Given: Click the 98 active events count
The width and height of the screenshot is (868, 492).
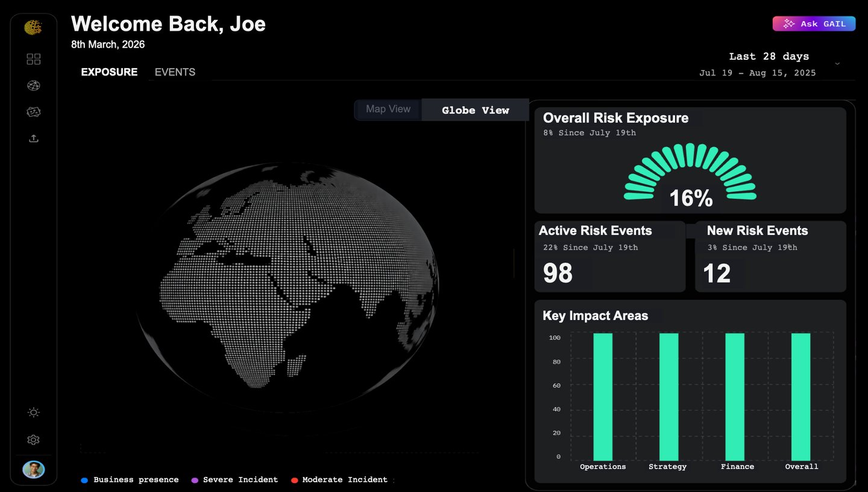Looking at the screenshot, I should [558, 273].
